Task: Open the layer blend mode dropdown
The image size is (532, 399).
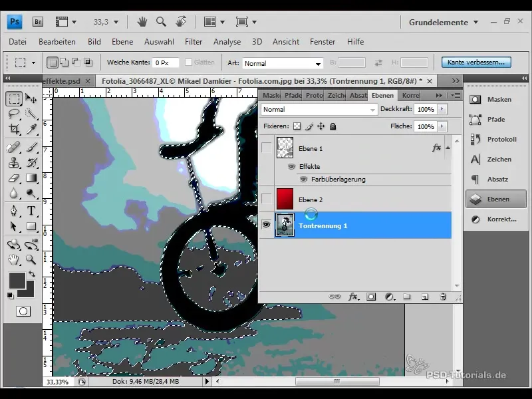Action: click(319, 109)
